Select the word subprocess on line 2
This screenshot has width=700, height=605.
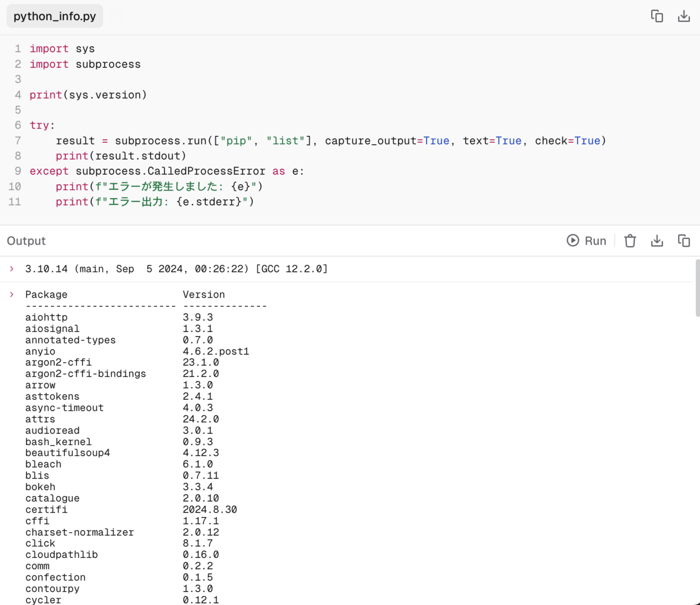(x=108, y=64)
